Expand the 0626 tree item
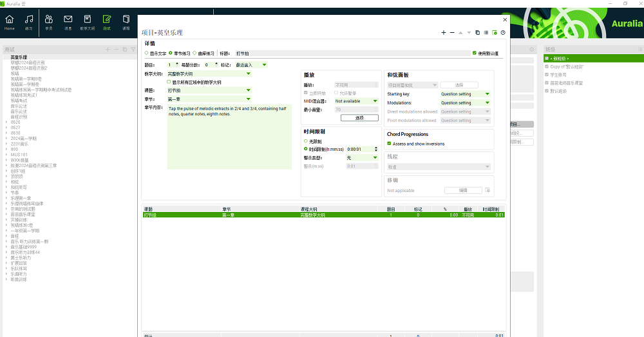The width and height of the screenshot is (644, 337). [6, 122]
